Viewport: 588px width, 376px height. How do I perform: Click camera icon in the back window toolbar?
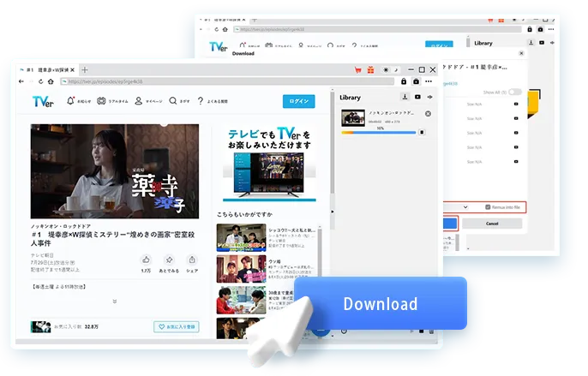click(540, 29)
